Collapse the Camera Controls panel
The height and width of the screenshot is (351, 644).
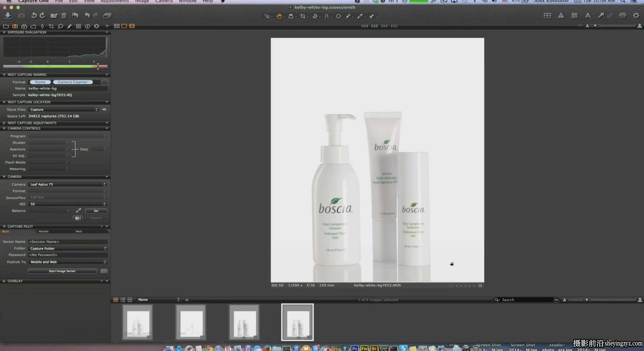pyautogui.click(x=4, y=129)
